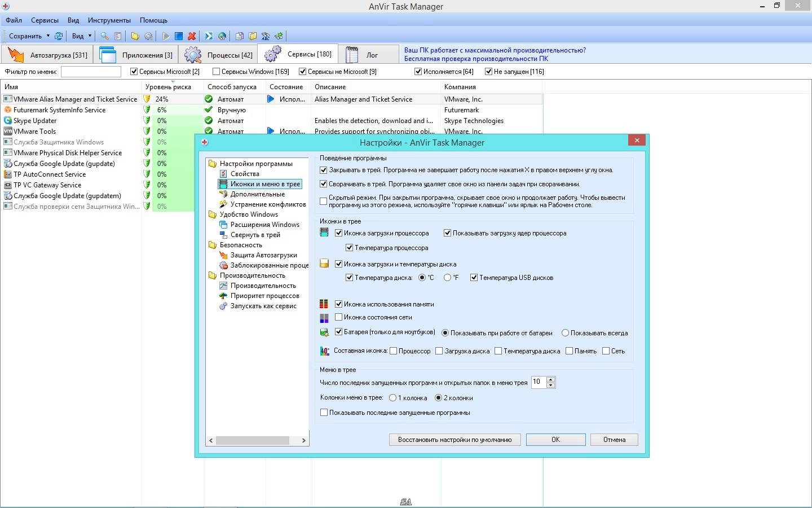Click the globe web-search icon in toolbar
The width and height of the screenshot is (812, 508).
click(222, 36)
